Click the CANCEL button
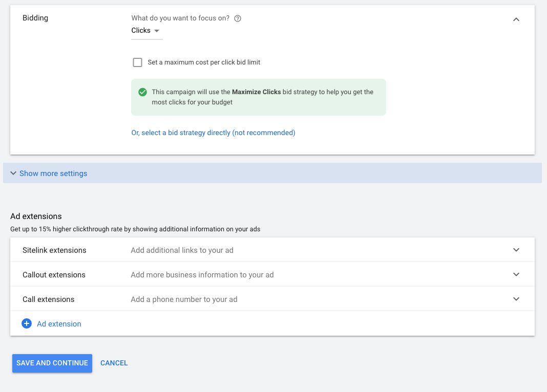Screen dimensions: 547x392 point(114,363)
